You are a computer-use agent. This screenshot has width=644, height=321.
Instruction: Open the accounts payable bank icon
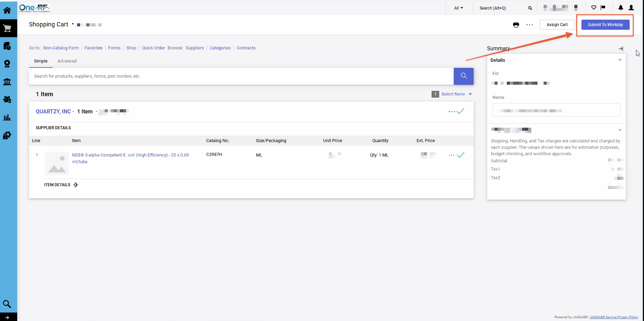(x=7, y=82)
